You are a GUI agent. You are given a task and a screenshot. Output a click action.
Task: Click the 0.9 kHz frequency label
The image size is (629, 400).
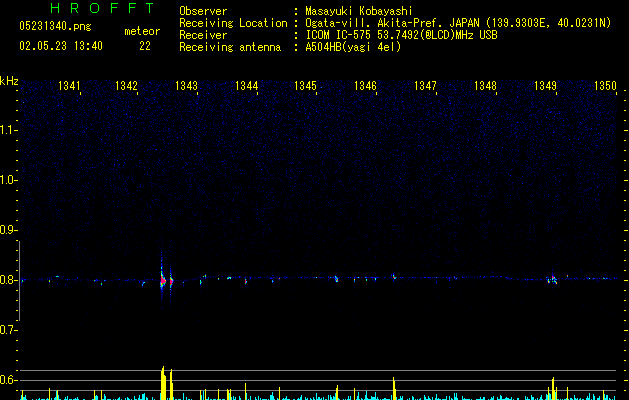[x=8, y=230]
